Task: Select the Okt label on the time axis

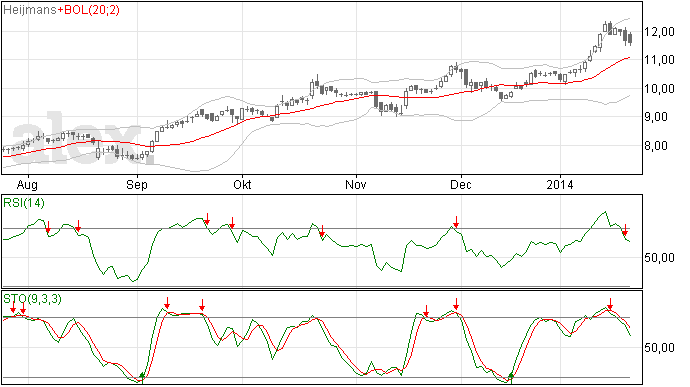Action: click(242, 184)
